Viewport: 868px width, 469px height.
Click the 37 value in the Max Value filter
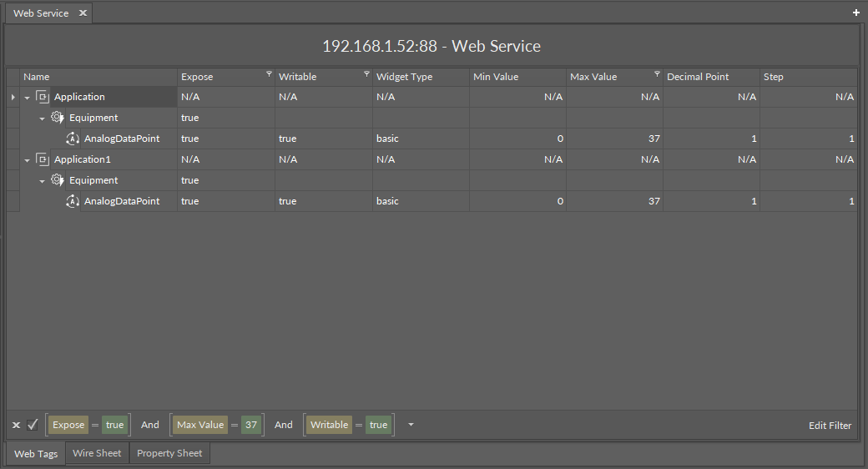coord(251,425)
